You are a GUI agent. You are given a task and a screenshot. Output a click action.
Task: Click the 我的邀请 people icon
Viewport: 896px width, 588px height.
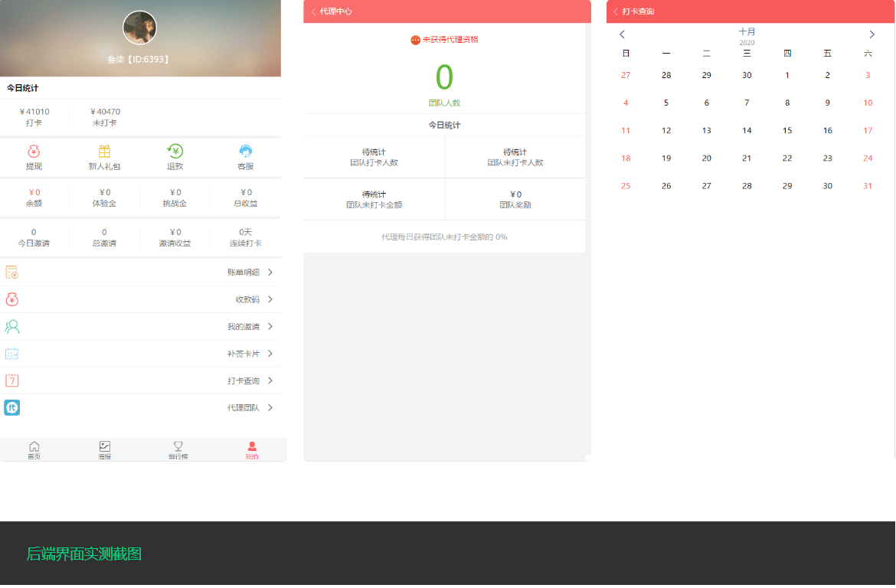click(12, 327)
